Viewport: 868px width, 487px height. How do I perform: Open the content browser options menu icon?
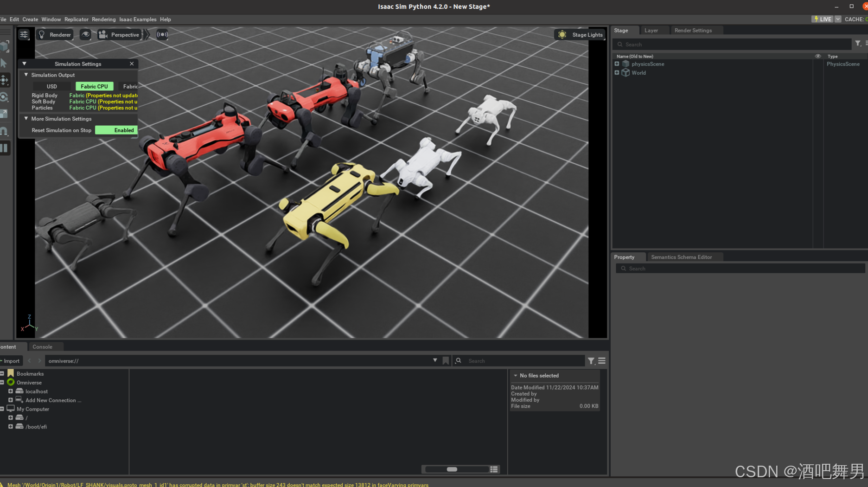pyautogui.click(x=602, y=361)
